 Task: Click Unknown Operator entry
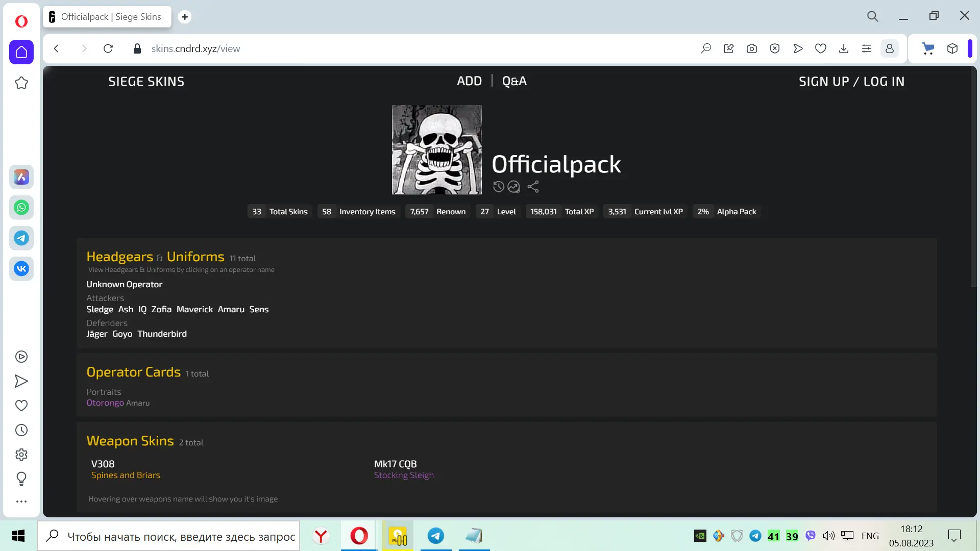(x=124, y=284)
